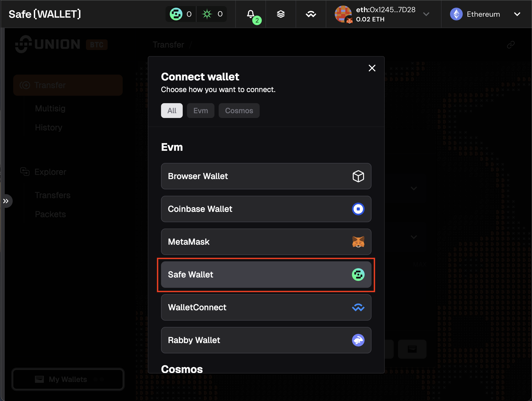The image size is (532, 401).
Task: Click the Safe token balance icon
Action: pyautogui.click(x=176, y=14)
